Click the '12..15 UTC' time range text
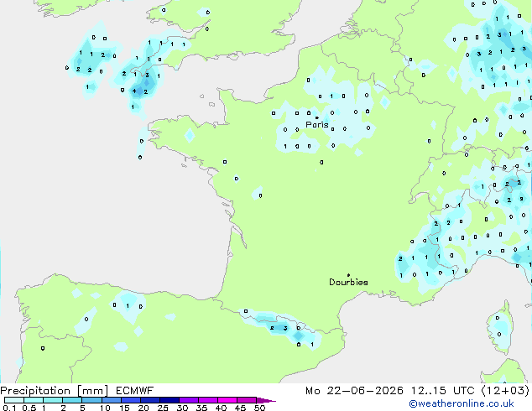The width and height of the screenshot is (532, 411). 442,391
